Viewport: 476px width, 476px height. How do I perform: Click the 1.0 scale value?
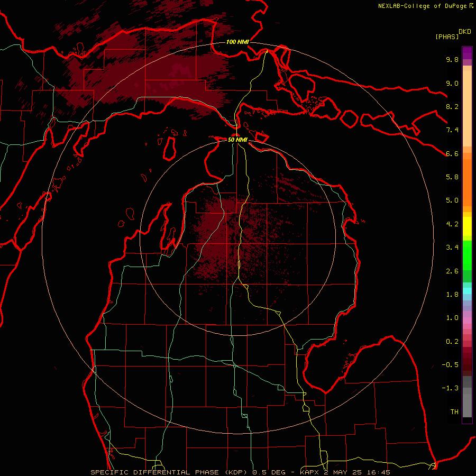452,318
